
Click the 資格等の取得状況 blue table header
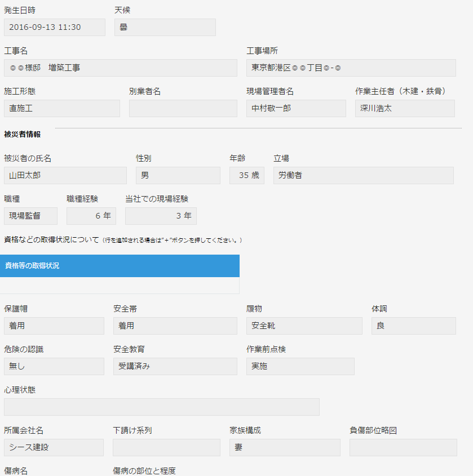click(120, 266)
